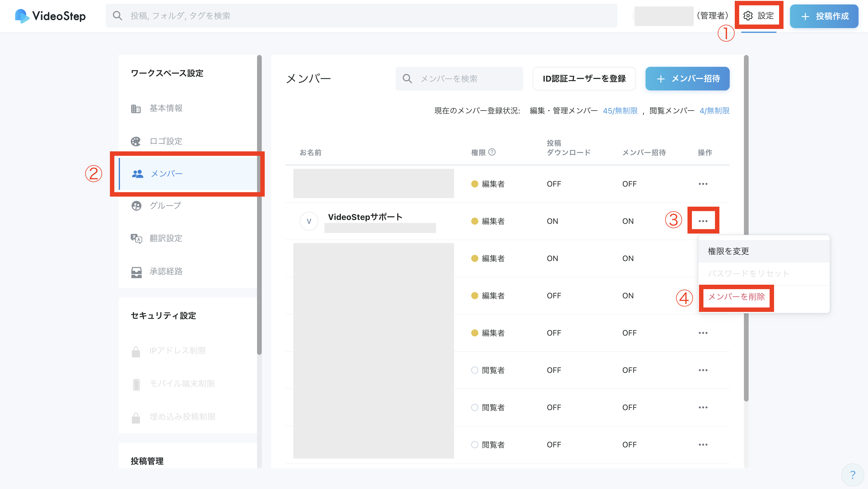This screenshot has height=489, width=868.
Task: Click IDユーザーを登録 button
Action: pos(584,79)
